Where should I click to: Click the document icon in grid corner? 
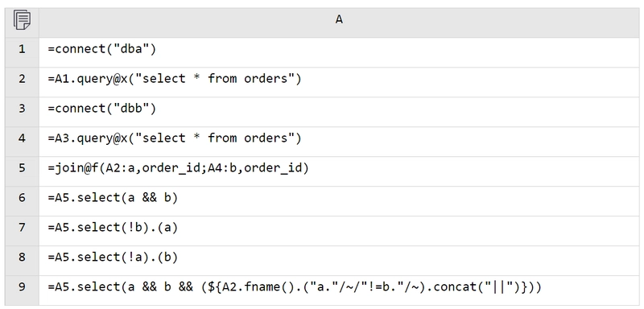[22, 20]
